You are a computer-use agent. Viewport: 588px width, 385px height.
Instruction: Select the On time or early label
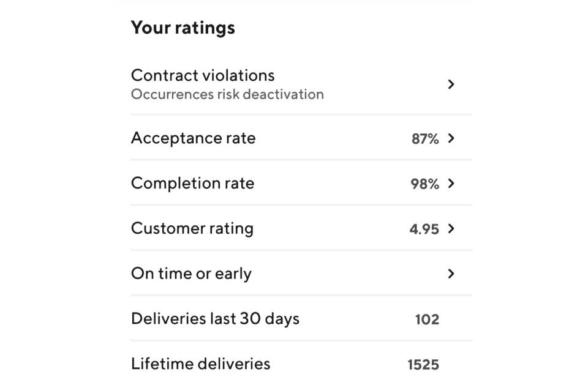(x=191, y=274)
